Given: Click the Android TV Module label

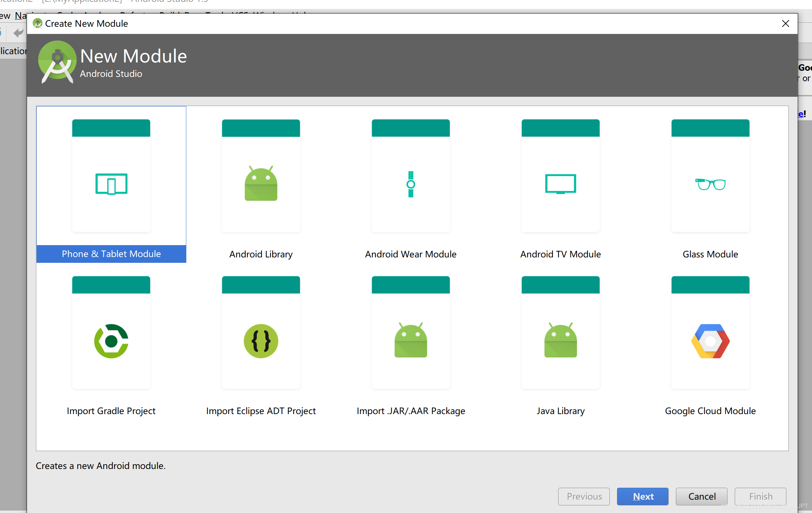Looking at the screenshot, I should coord(560,254).
